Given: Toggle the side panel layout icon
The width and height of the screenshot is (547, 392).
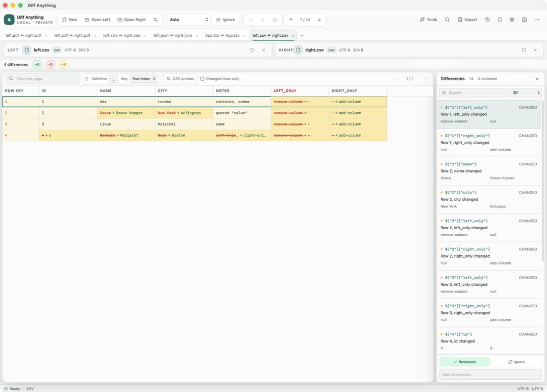Looking at the screenshot, I should coord(524,19).
